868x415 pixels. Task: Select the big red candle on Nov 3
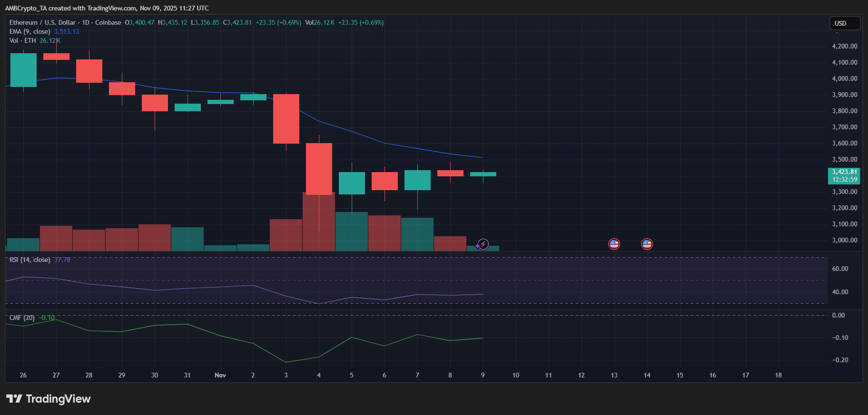pyautogui.click(x=286, y=119)
